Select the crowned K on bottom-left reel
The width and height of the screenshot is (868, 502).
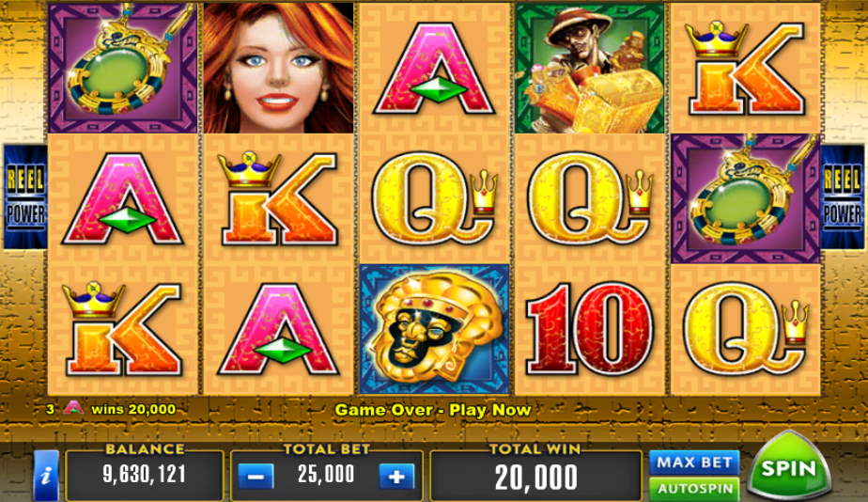[123, 329]
